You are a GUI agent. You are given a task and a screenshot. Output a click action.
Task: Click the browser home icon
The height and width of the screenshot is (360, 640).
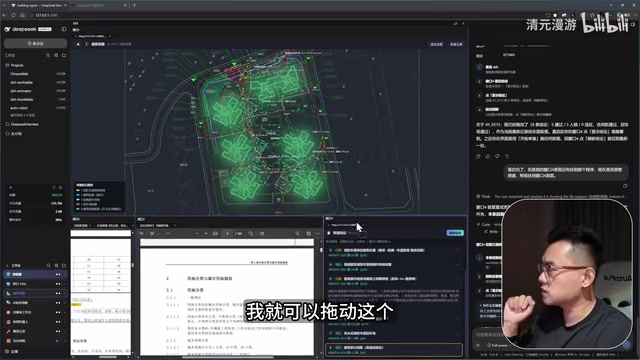[22, 15]
